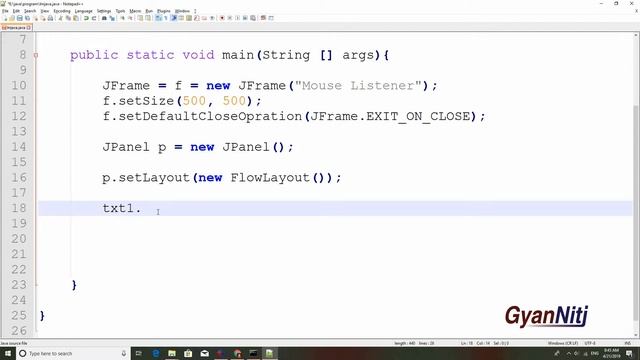
Task: Undo the last edit via toolbar
Action: 86,18
